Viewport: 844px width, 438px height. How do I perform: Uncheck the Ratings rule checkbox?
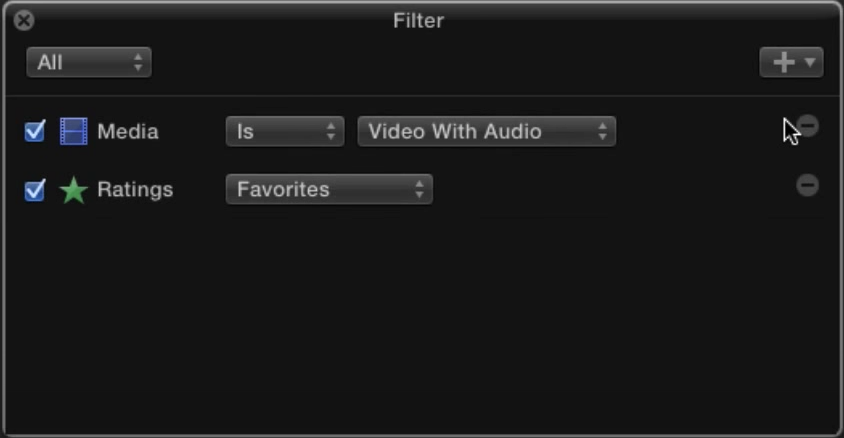35,190
